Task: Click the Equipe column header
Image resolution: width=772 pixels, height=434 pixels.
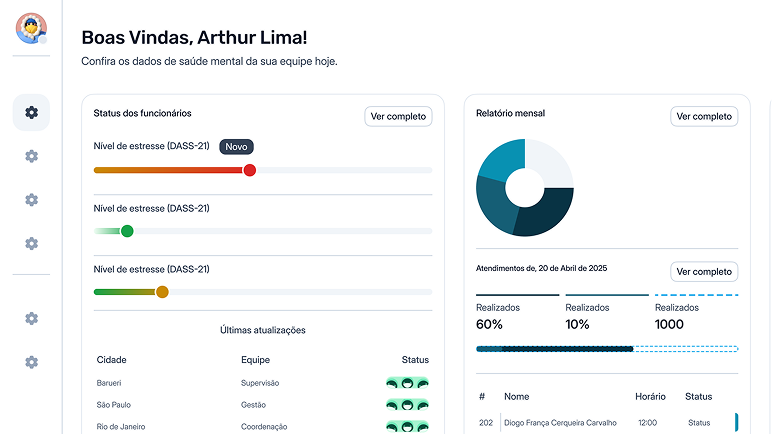Action: (255, 360)
